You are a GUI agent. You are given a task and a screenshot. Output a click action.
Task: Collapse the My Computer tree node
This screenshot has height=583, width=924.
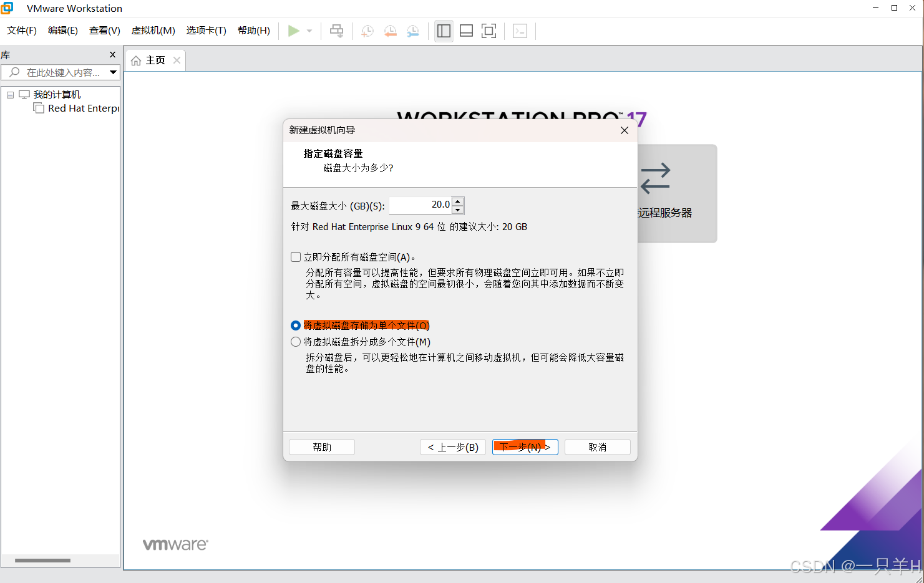tap(10, 95)
